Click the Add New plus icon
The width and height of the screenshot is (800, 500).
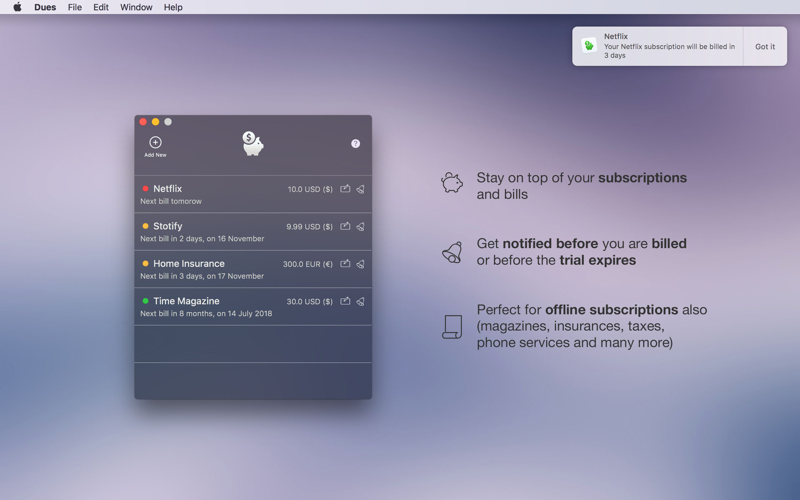click(155, 142)
